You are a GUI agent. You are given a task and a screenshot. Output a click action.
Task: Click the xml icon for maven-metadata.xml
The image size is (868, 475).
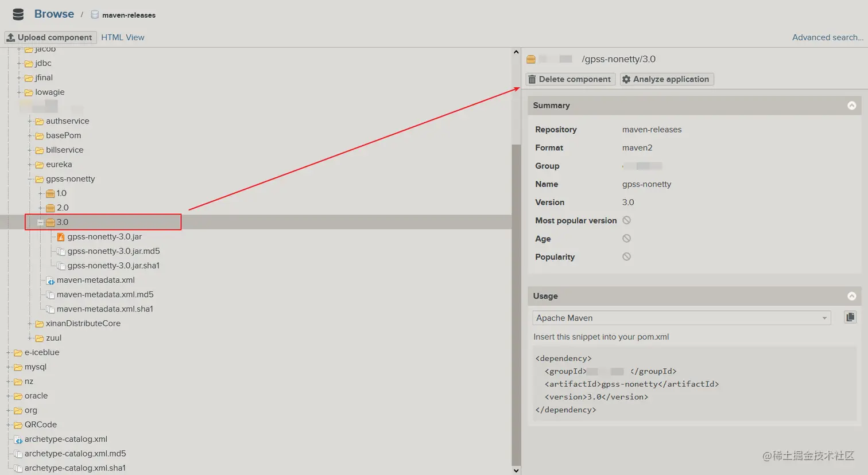tap(51, 281)
